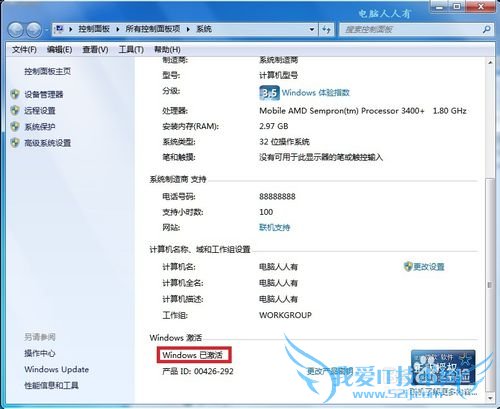The width and height of the screenshot is (500, 409).
Task: Click the shield icon beside 设备管理器
Action: coord(15,94)
